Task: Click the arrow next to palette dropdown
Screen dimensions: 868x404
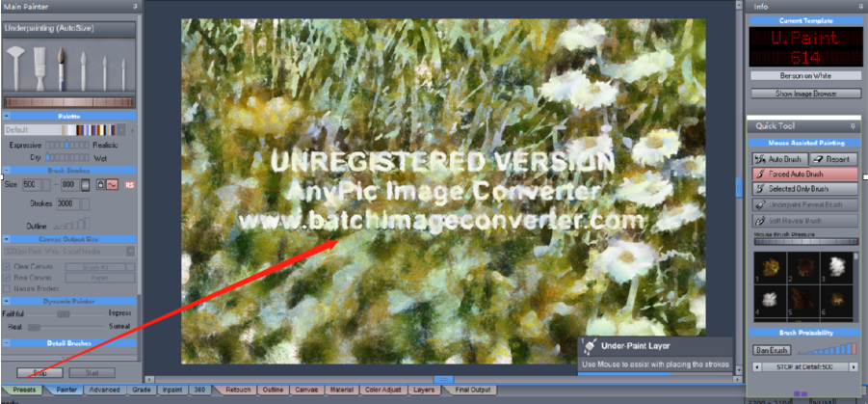Action: pyautogui.click(x=133, y=130)
